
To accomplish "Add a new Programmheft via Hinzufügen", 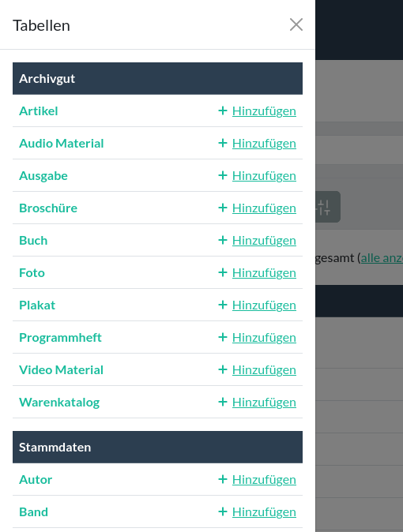I will click(264, 338).
